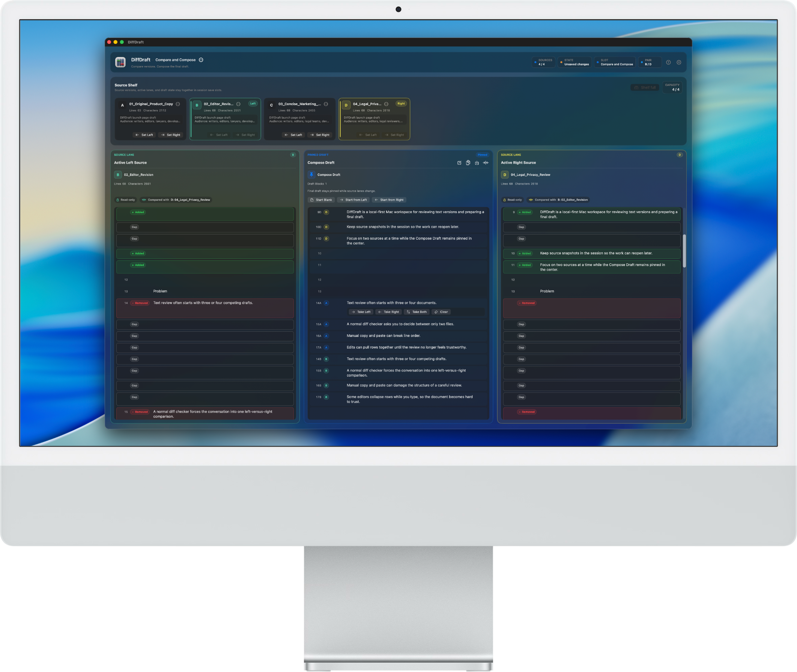Click the DiffDraft app logo icon
The height and width of the screenshot is (672, 797).
[120, 62]
